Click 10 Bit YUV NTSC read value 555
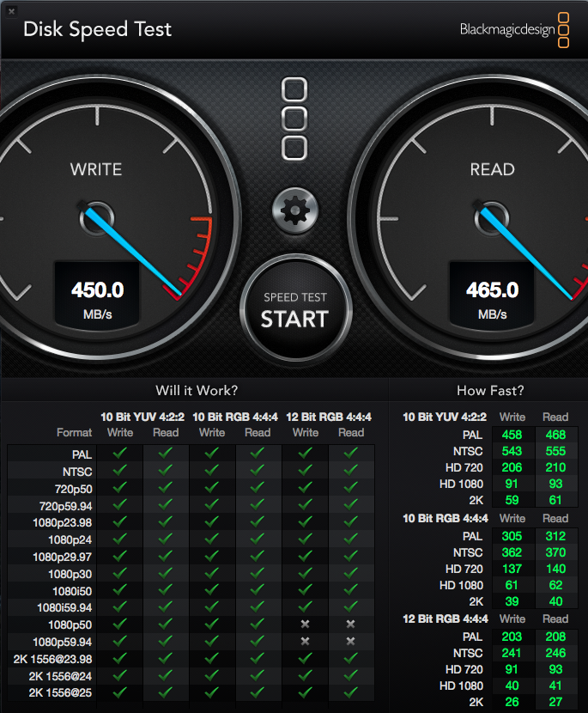 [x=555, y=451]
